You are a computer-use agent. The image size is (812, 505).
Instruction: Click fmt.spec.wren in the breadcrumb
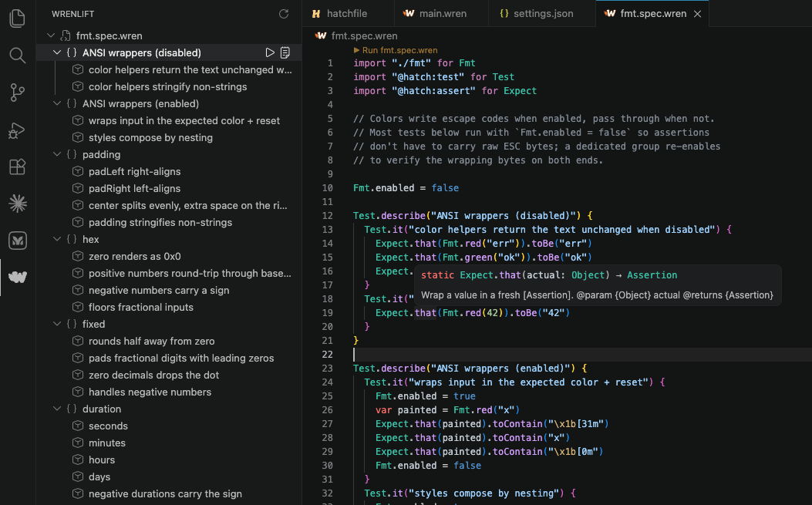(x=365, y=35)
